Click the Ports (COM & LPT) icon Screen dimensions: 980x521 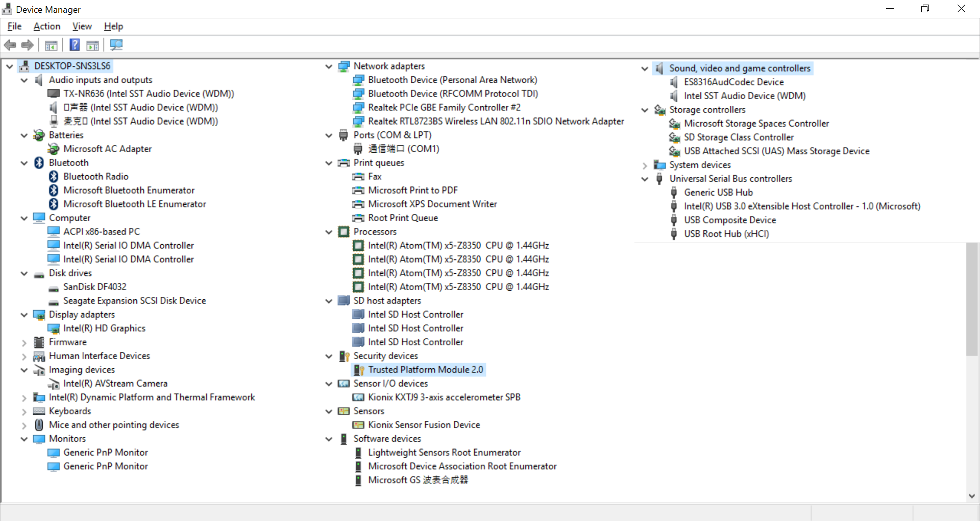click(x=344, y=135)
